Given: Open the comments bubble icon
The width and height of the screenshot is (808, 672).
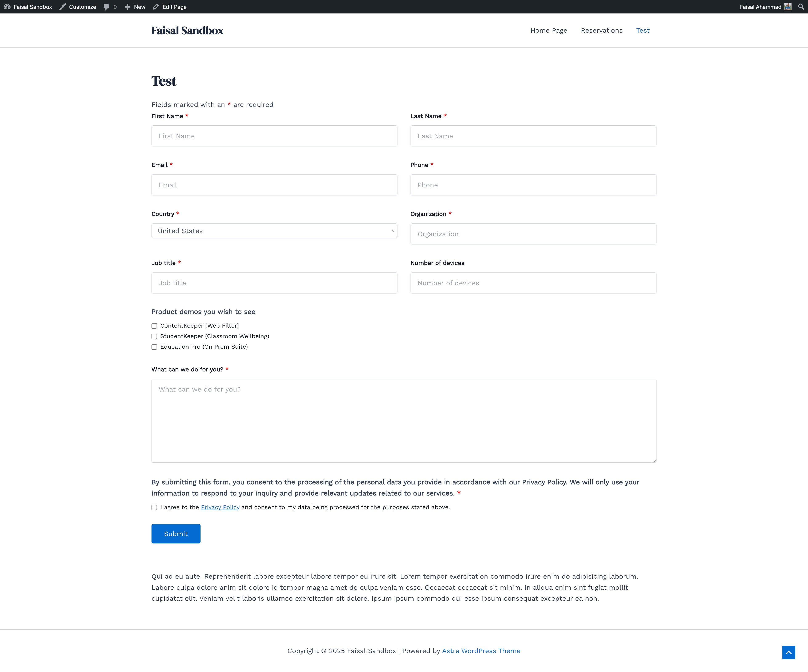Looking at the screenshot, I should point(107,7).
